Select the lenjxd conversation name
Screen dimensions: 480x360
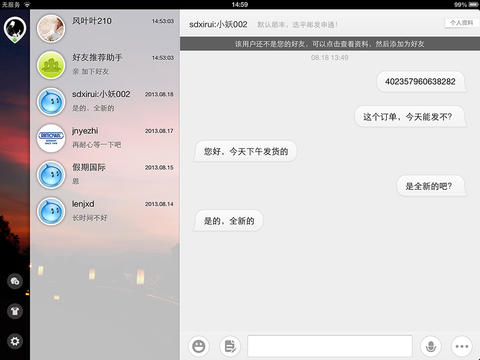click(83, 204)
